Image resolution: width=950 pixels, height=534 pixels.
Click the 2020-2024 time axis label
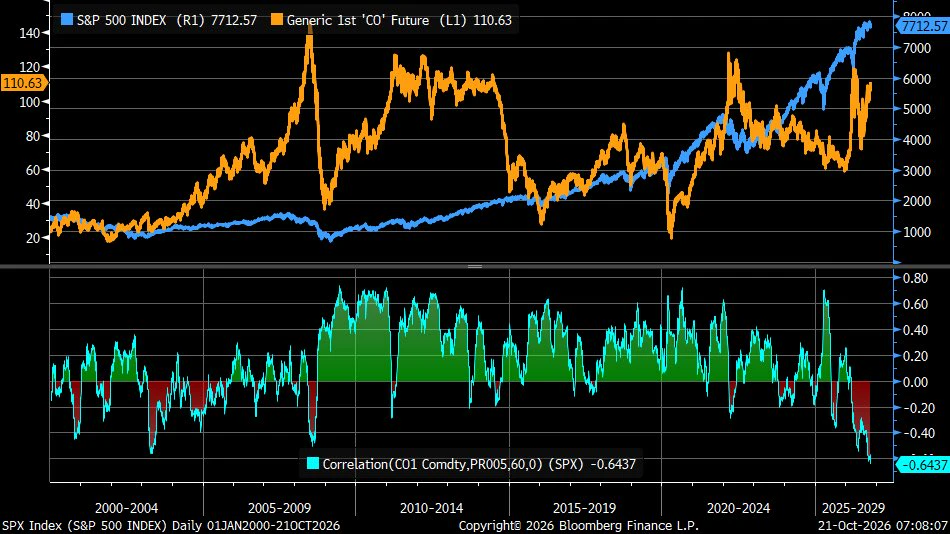(738, 508)
